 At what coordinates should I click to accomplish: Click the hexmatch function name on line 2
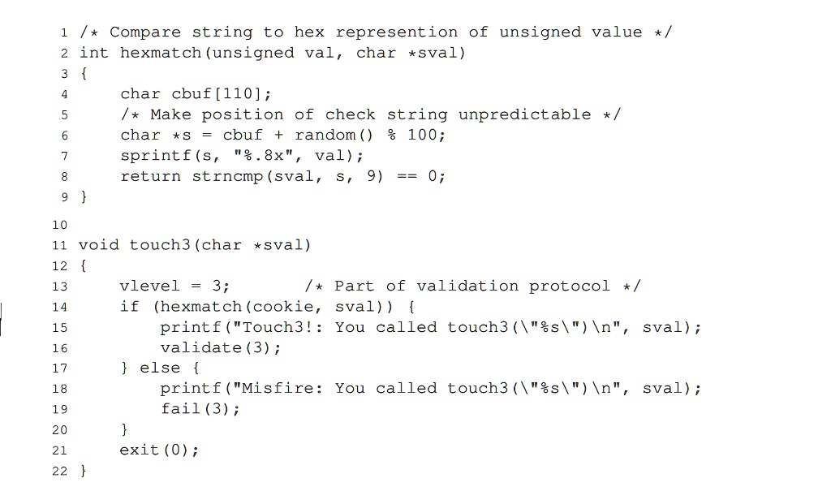pyautogui.click(x=161, y=53)
